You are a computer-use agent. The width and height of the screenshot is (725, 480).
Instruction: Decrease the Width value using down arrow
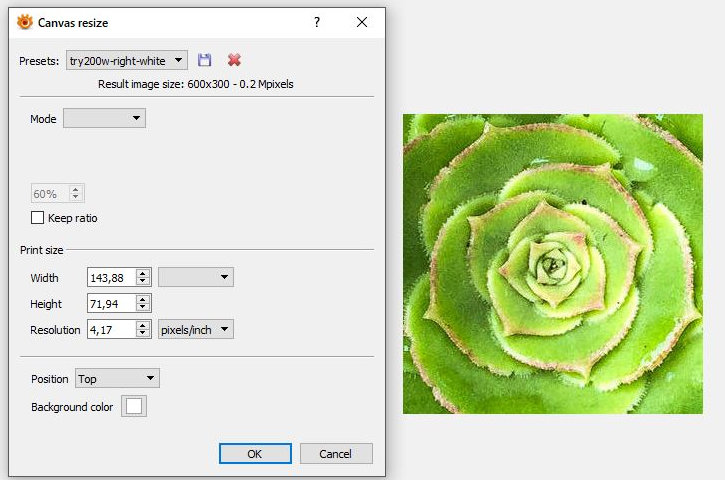(143, 281)
